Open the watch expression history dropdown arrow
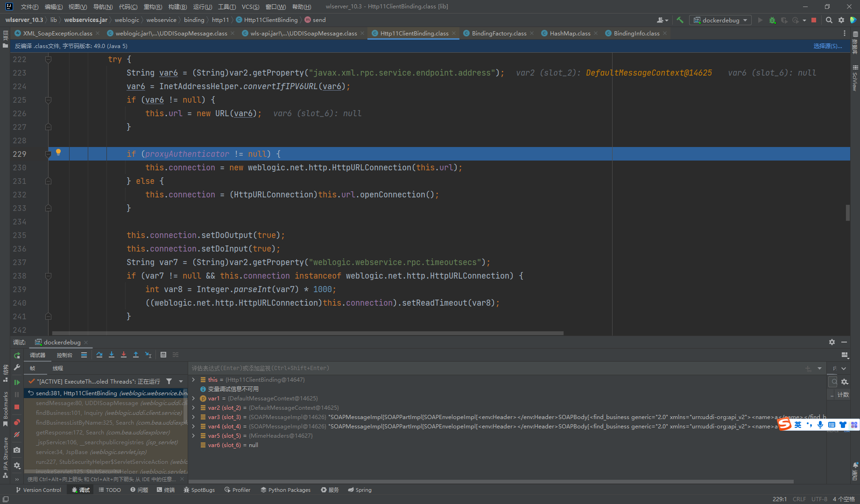This screenshot has width=860, height=504. click(x=819, y=368)
